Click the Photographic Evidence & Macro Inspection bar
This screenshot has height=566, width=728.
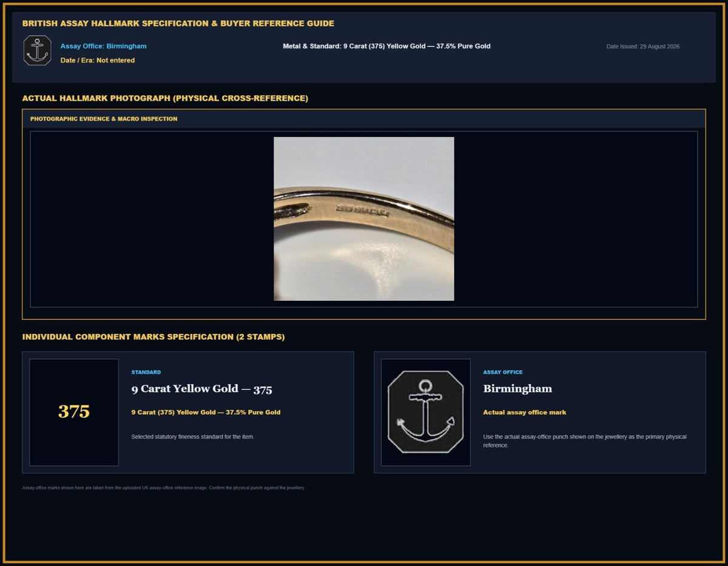[x=364, y=119]
